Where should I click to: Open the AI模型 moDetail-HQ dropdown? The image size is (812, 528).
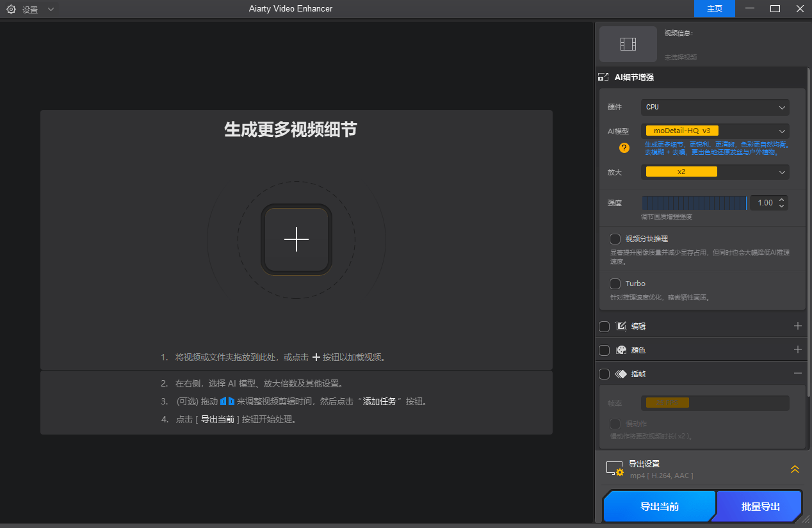(x=715, y=131)
